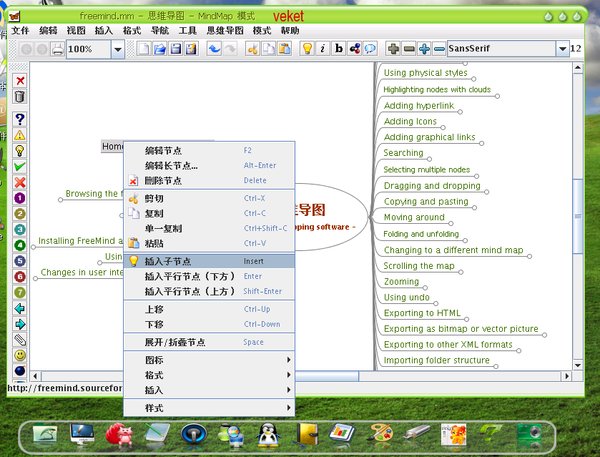Expand the 插入 submenu in context menu

(209, 390)
